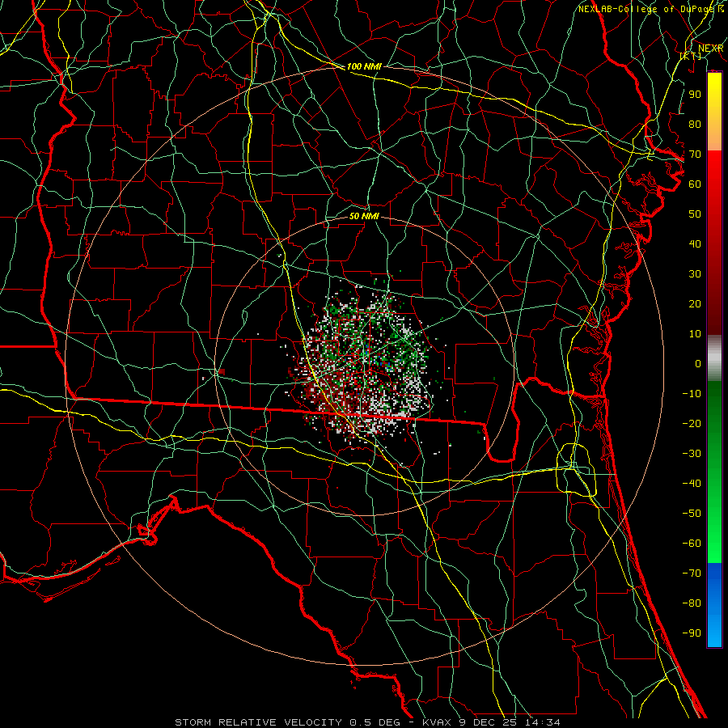728x728 pixels.
Task: Click the gray zero-velocity segment of color bar
Action: pos(714,358)
